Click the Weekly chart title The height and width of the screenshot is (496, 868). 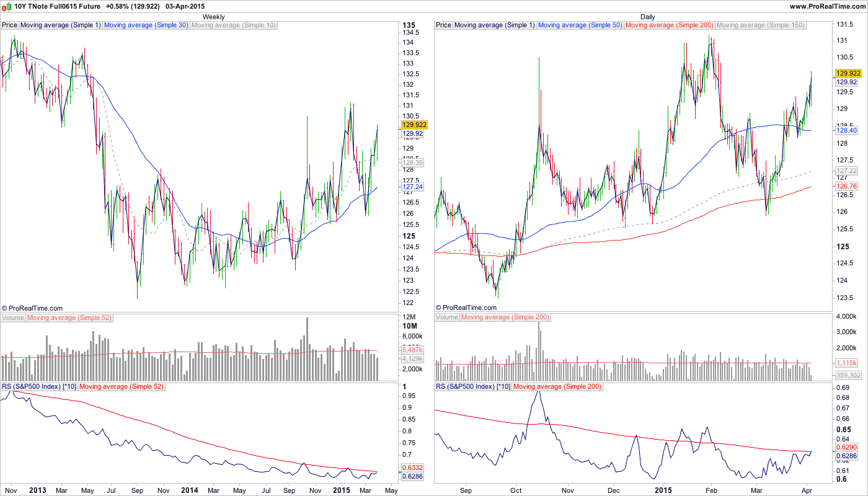(x=214, y=17)
